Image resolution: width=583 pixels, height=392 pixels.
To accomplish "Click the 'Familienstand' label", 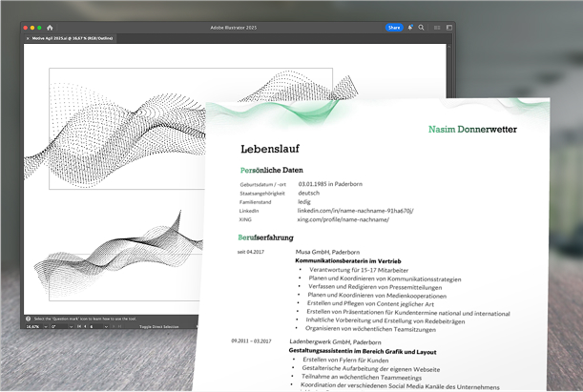I will coord(255,202).
